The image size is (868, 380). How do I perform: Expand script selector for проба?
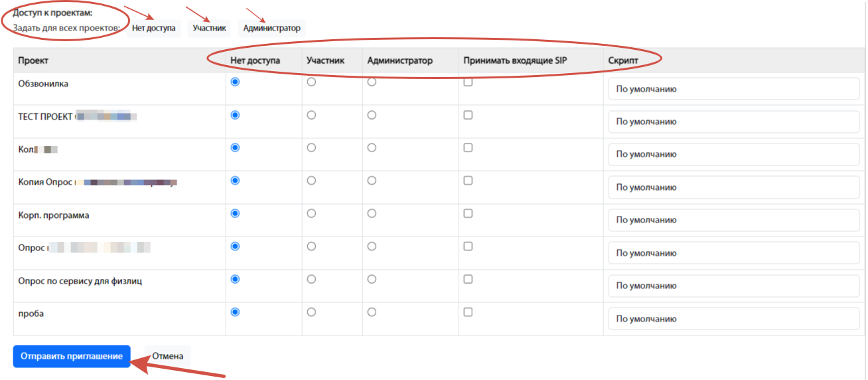coord(733,319)
